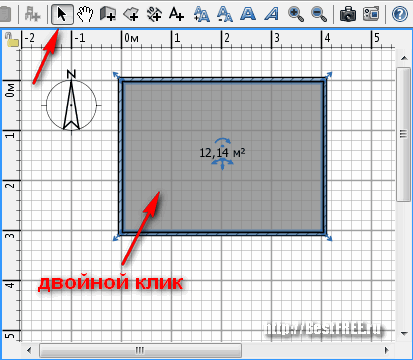Click the horizontal scrollbar right arrow

coord(387,350)
